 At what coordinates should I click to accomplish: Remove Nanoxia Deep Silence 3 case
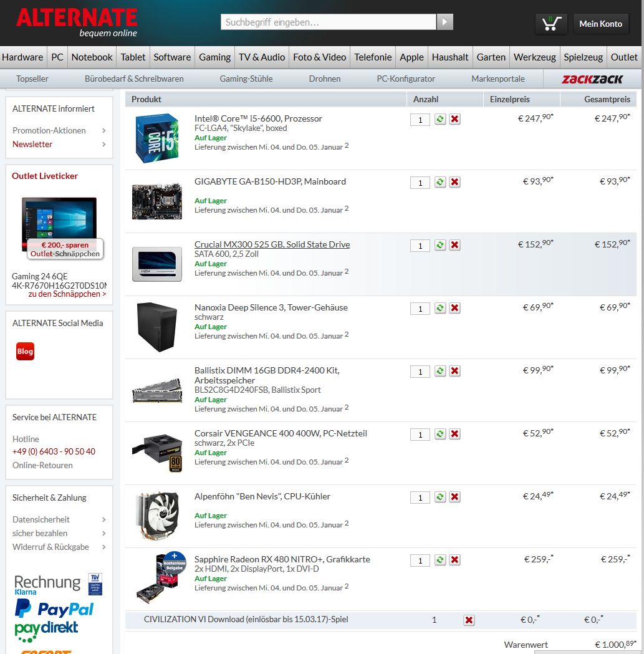click(454, 308)
